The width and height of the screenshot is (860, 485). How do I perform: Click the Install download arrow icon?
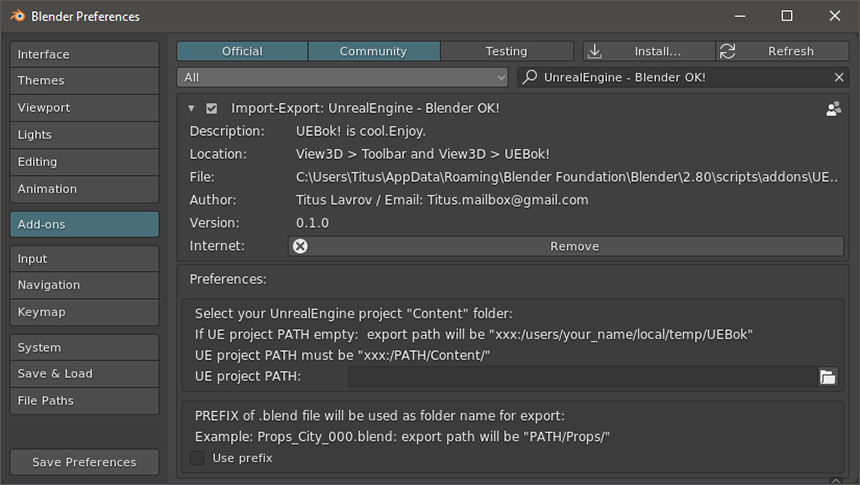point(595,51)
